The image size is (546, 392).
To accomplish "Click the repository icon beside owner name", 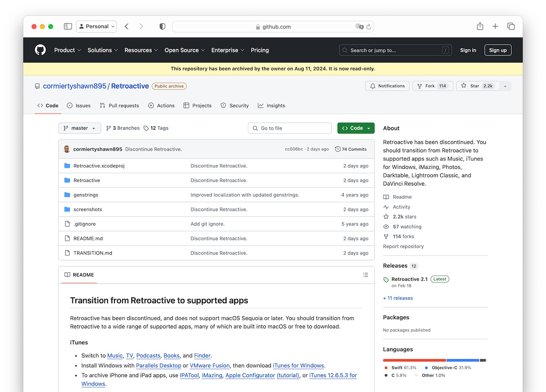I will [38, 86].
